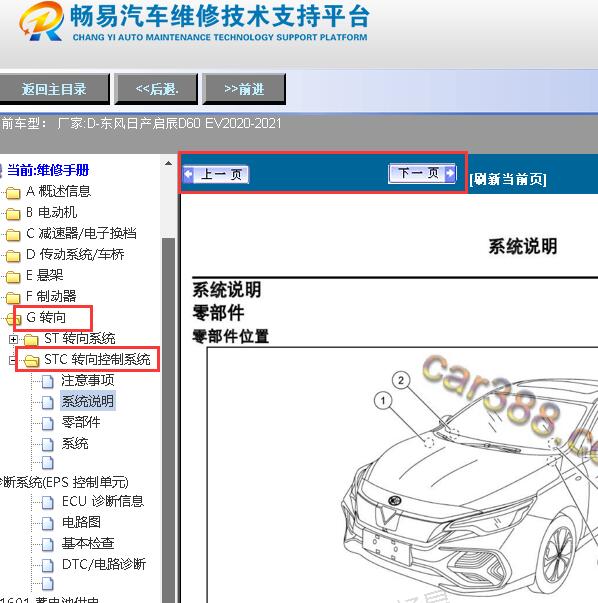Open 零部件 page in tree
Viewport: 598px width, 603px height.
(x=81, y=422)
